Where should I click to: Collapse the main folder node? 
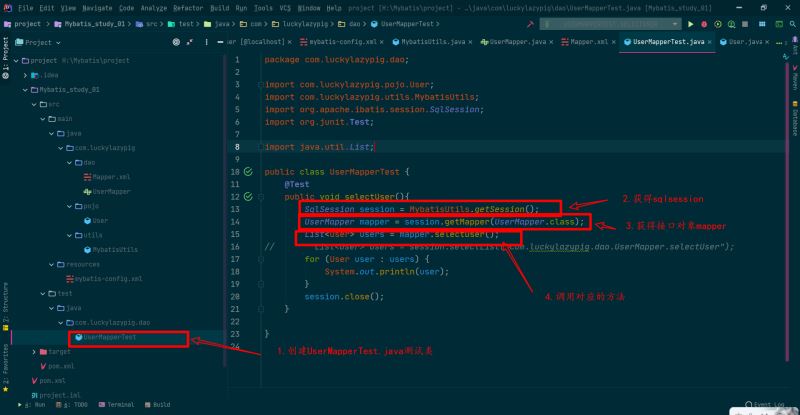coord(43,118)
